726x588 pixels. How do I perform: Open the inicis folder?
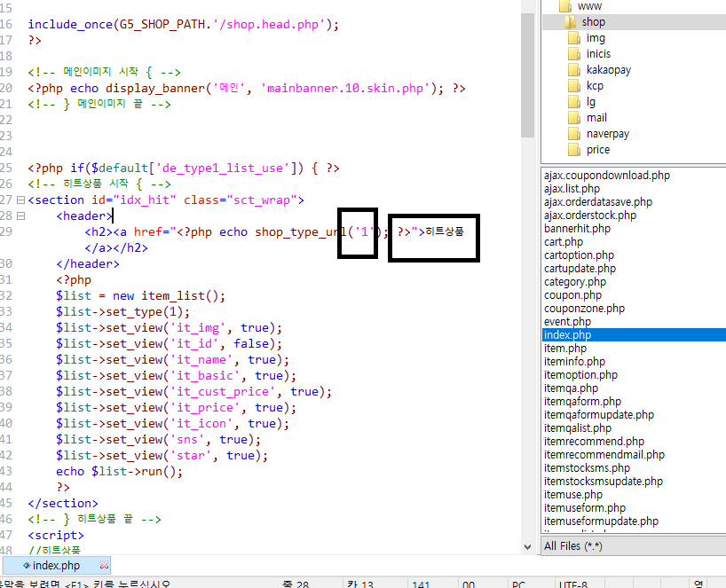tap(598, 54)
